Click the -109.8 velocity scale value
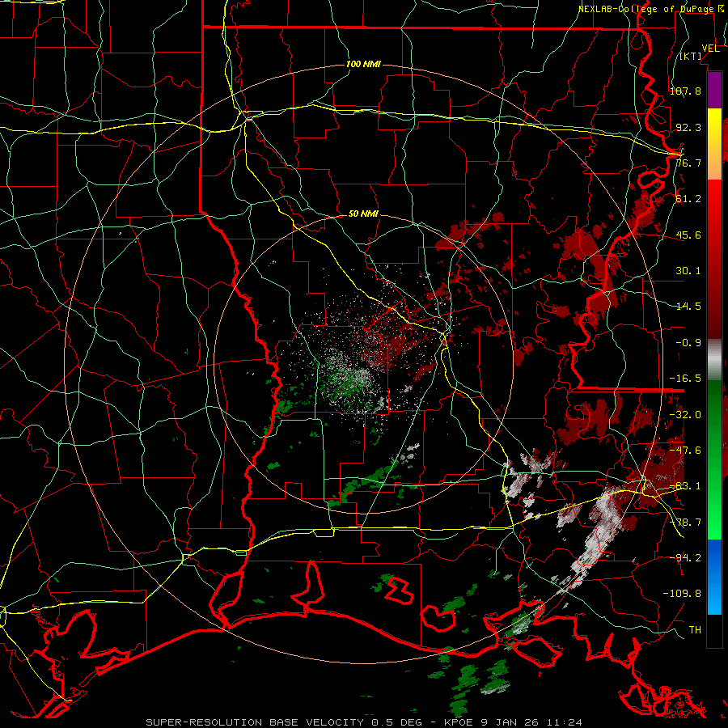 682,594
